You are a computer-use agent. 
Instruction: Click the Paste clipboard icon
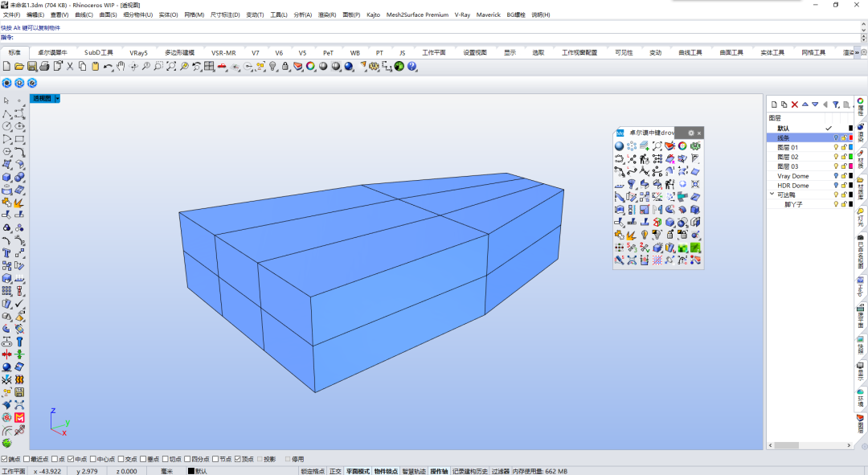[x=95, y=67]
